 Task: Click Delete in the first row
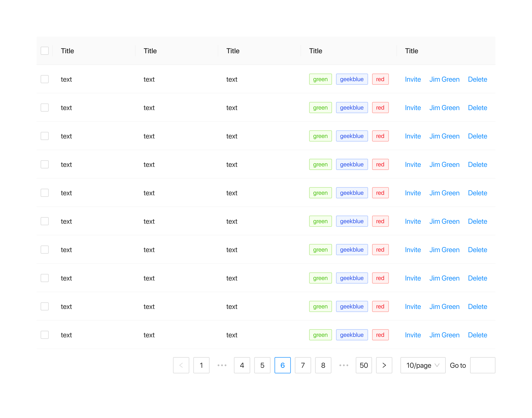(x=477, y=79)
